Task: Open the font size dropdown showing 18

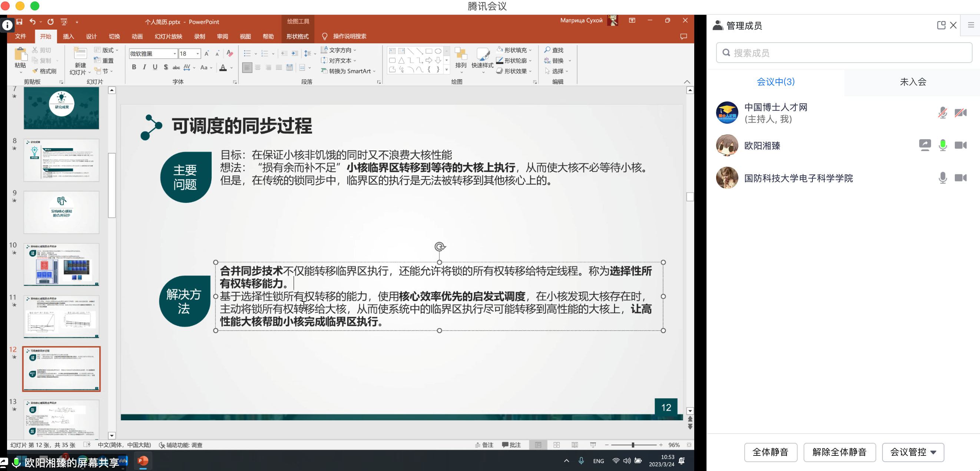Action: click(x=198, y=54)
